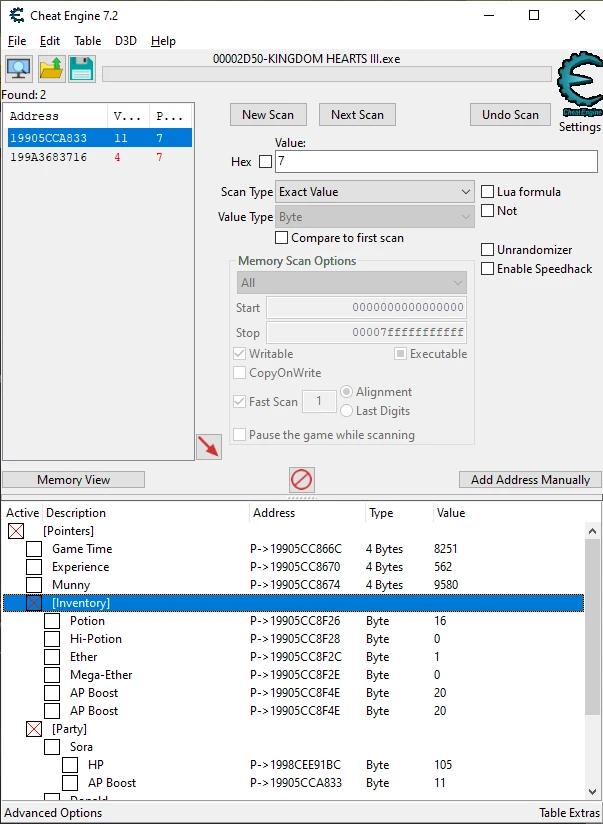Collapse the [Pointers] group
Image resolution: width=603 pixels, height=824 pixels.
[16, 531]
